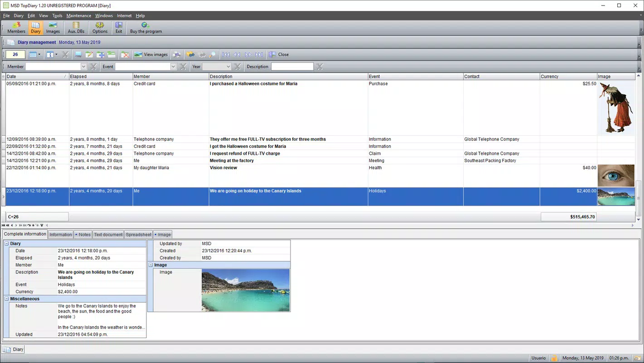
Task: Click the view record monitor icon
Action: [x=78, y=54]
